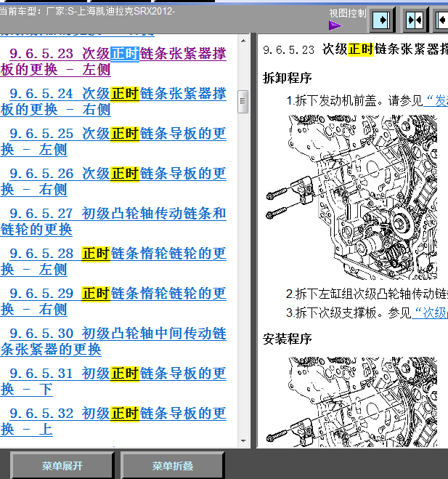Viewport: 448px width, 479px height.
Task: Open link 9.6.5.23 次级正时链条张紧器撑板的更换 左侧
Action: (x=113, y=61)
